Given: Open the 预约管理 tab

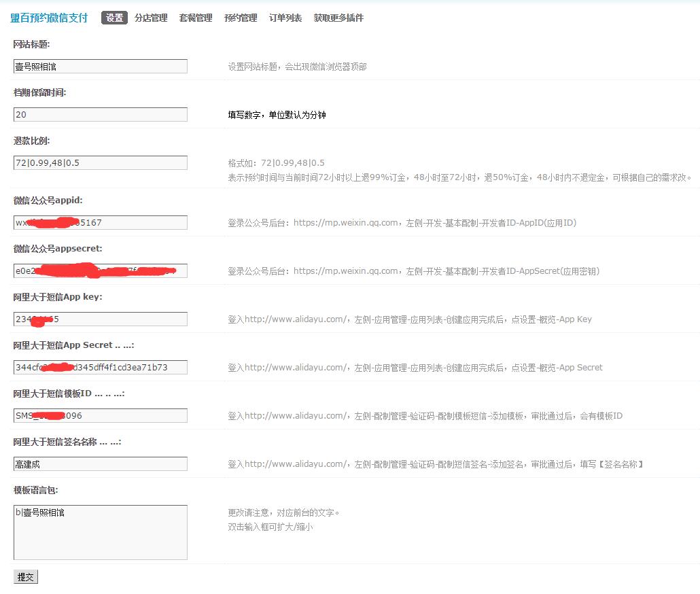Looking at the screenshot, I should [241, 18].
